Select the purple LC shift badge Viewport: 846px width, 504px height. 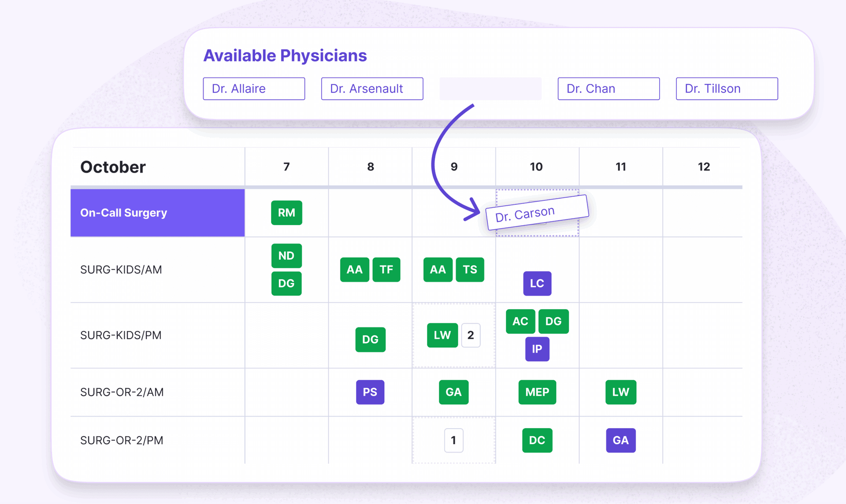[537, 283]
